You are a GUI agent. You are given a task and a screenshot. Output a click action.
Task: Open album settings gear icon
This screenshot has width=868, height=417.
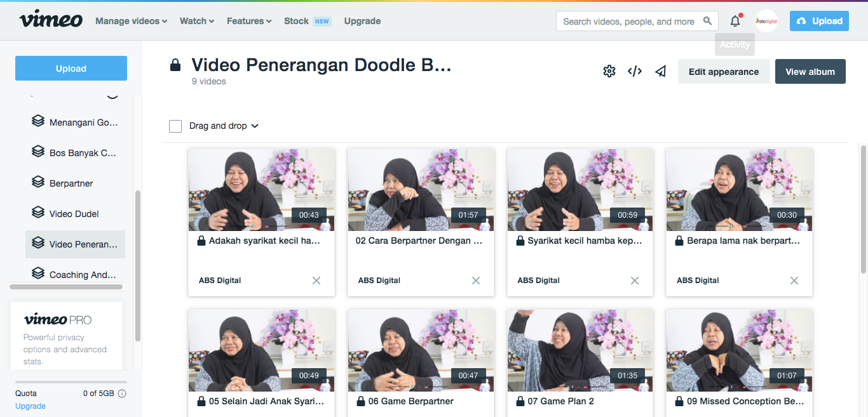609,71
